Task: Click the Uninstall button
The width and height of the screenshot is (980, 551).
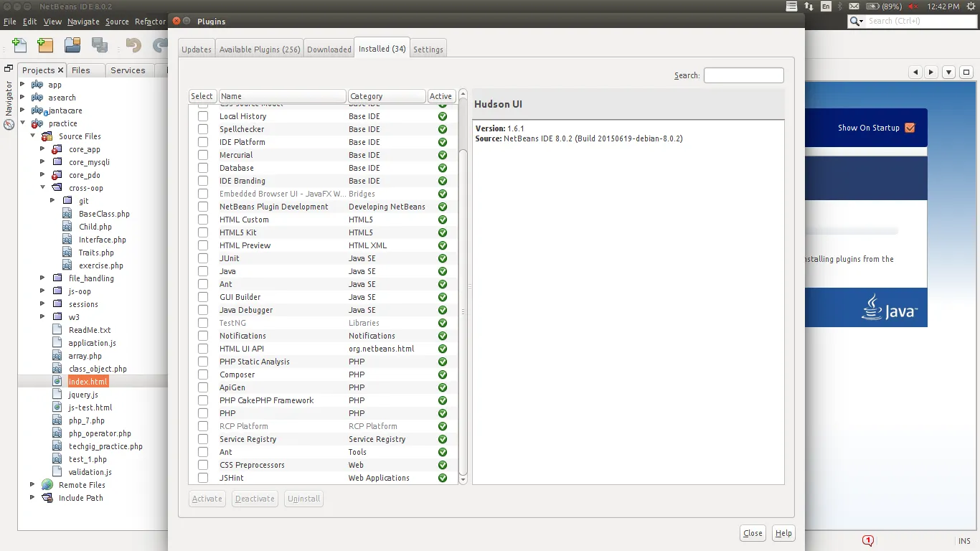Action: [x=303, y=499]
